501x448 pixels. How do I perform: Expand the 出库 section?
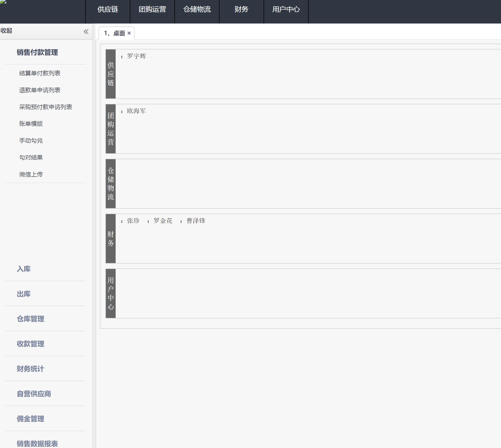24,294
